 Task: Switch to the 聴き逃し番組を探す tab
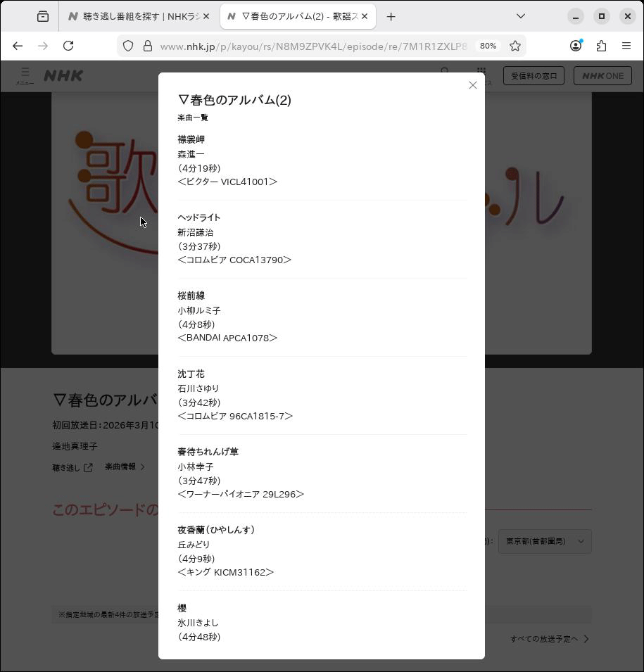point(134,16)
